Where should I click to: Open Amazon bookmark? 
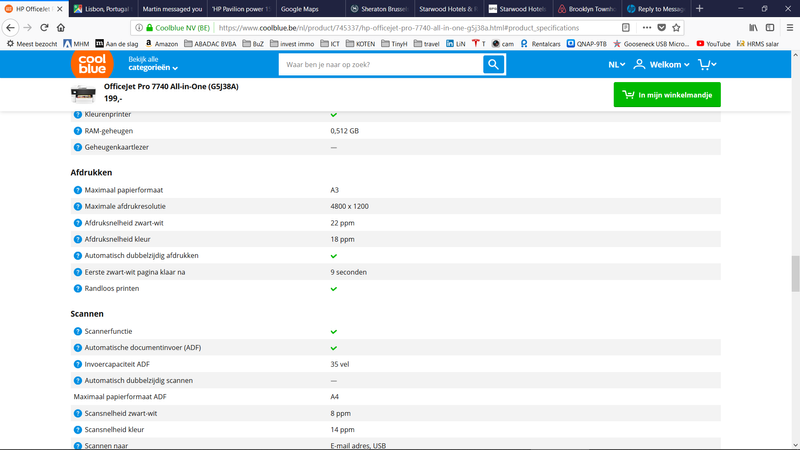coord(162,44)
